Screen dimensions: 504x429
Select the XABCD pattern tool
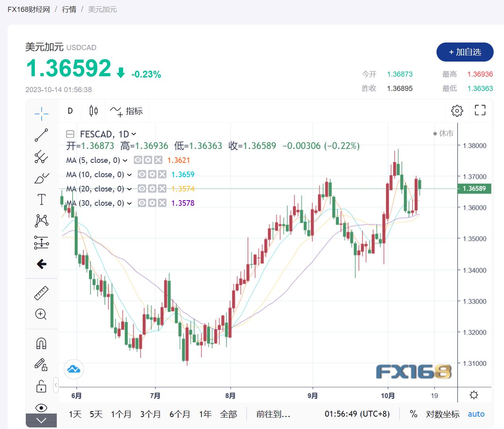41,221
